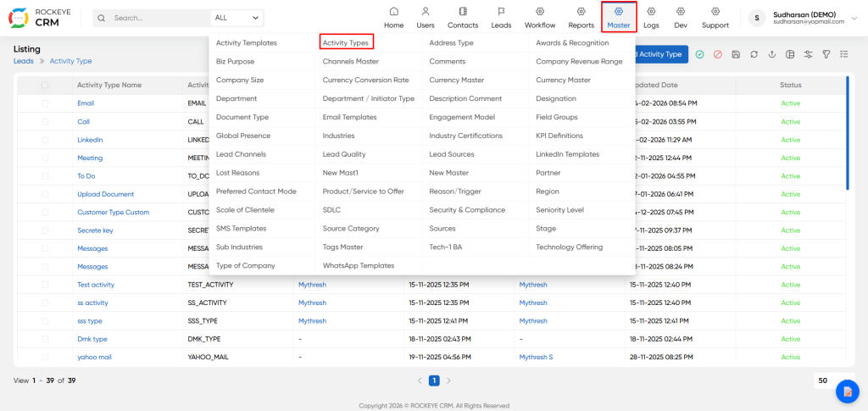Image resolution: width=868 pixels, height=411 pixels.
Task: Select Activity Templates menu entry
Action: pos(247,42)
